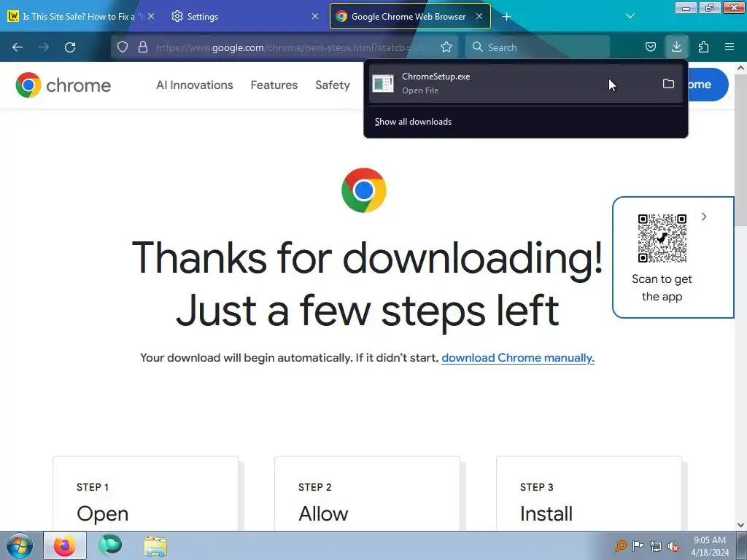Open the tracking protection shield icon

coord(123,47)
